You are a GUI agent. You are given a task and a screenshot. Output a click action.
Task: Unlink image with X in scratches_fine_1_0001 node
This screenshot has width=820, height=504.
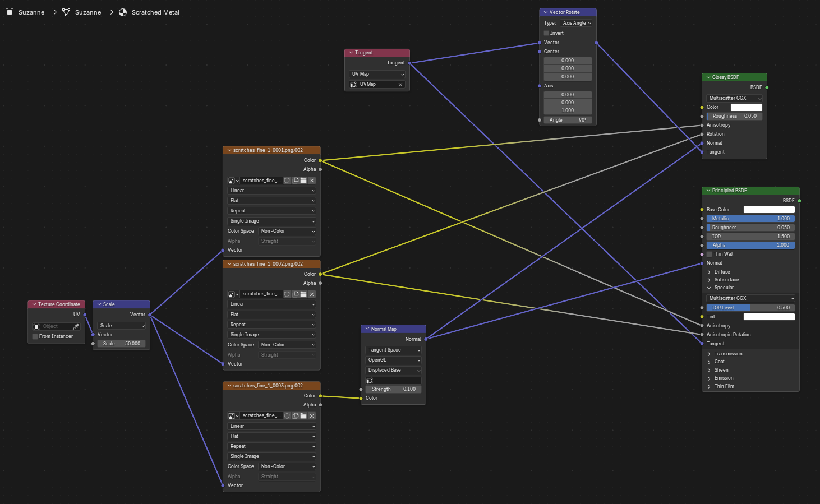point(312,181)
